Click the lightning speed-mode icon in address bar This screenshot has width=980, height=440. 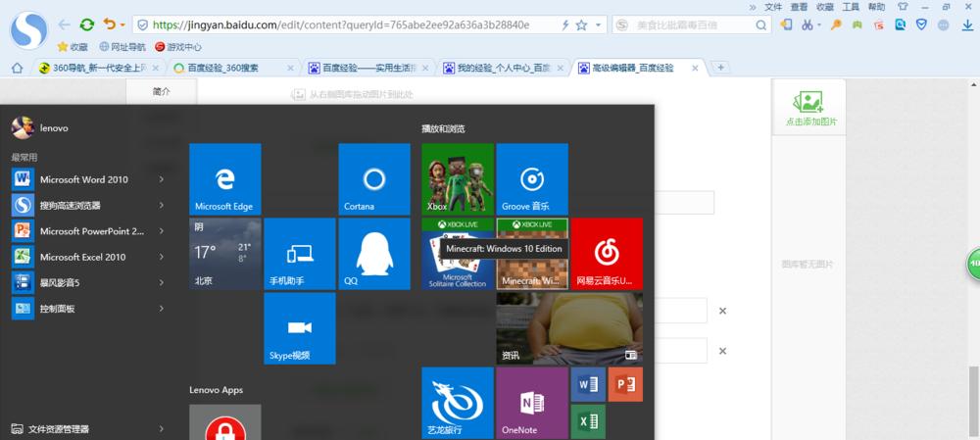tap(565, 25)
